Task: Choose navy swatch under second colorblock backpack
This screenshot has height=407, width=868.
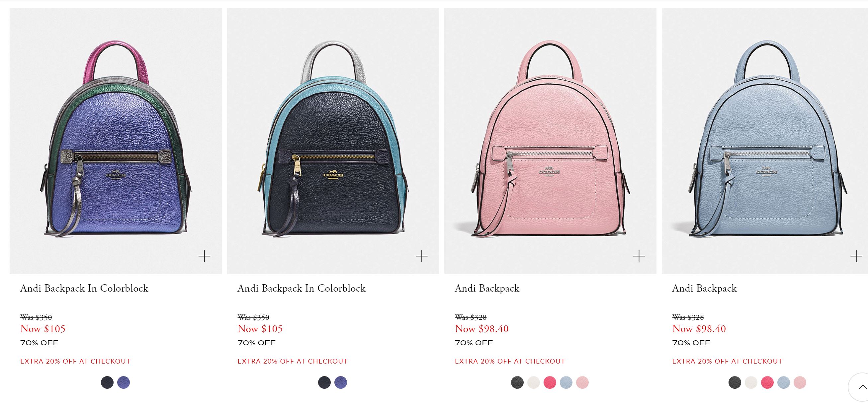Action: pyautogui.click(x=324, y=382)
